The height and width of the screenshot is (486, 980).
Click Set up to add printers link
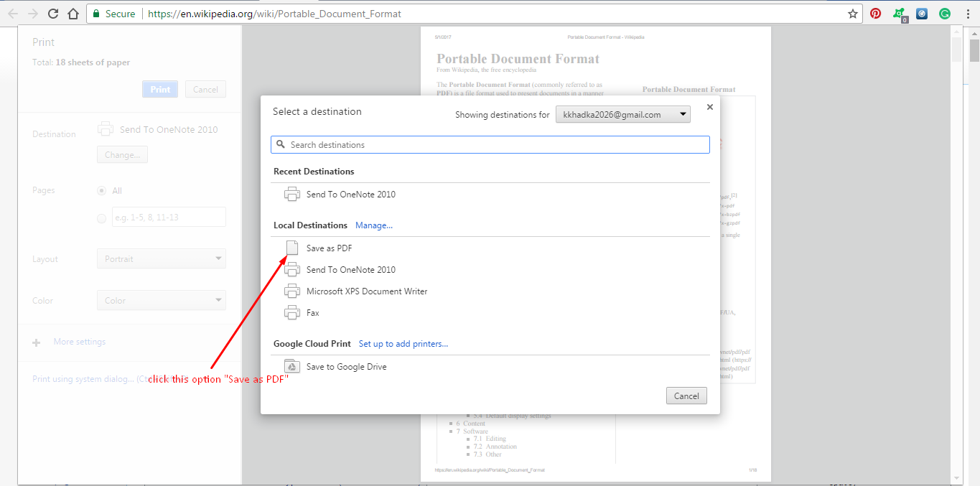(x=403, y=343)
